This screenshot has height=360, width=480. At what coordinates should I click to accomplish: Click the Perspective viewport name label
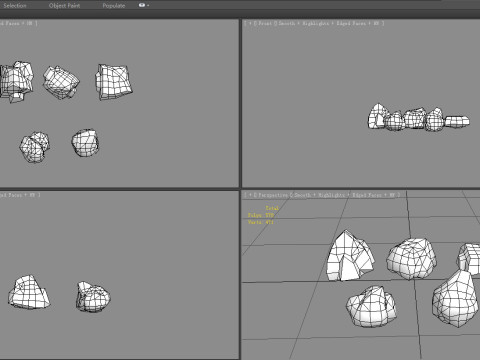(273, 195)
